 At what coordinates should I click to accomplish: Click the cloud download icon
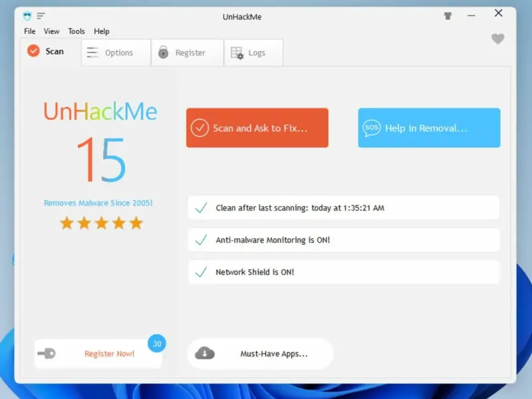tap(205, 353)
